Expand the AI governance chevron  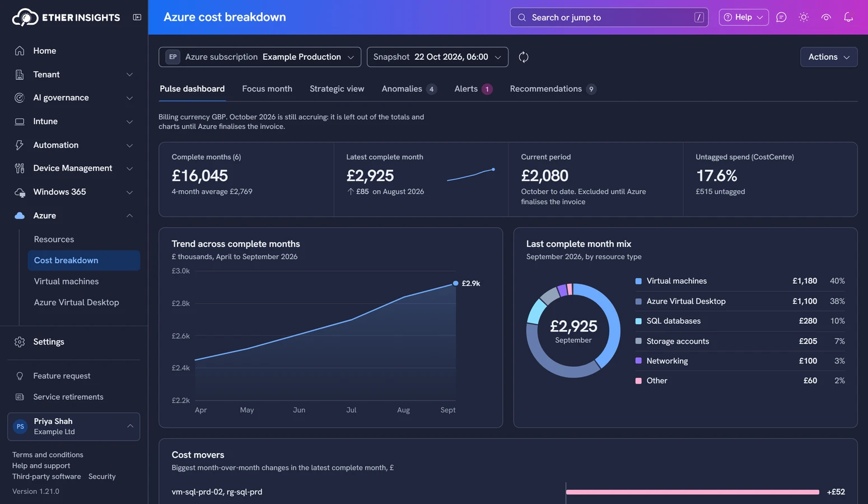point(129,98)
